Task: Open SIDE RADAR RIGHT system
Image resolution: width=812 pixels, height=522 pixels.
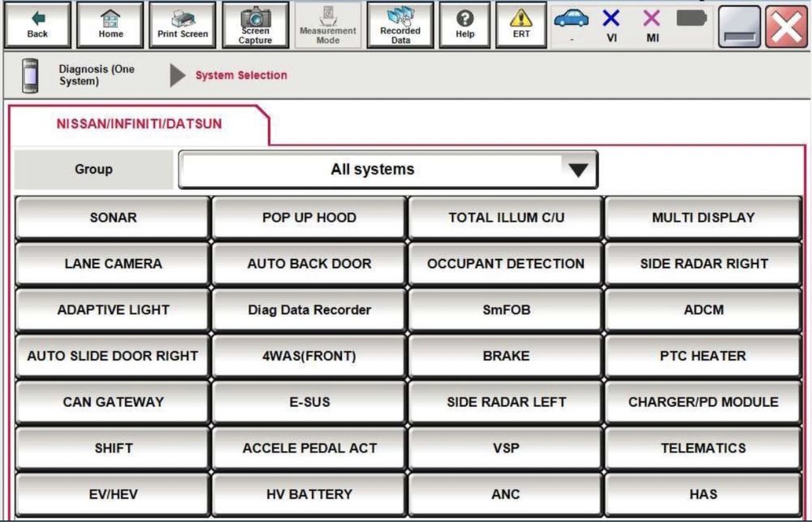Action: pyautogui.click(x=703, y=264)
